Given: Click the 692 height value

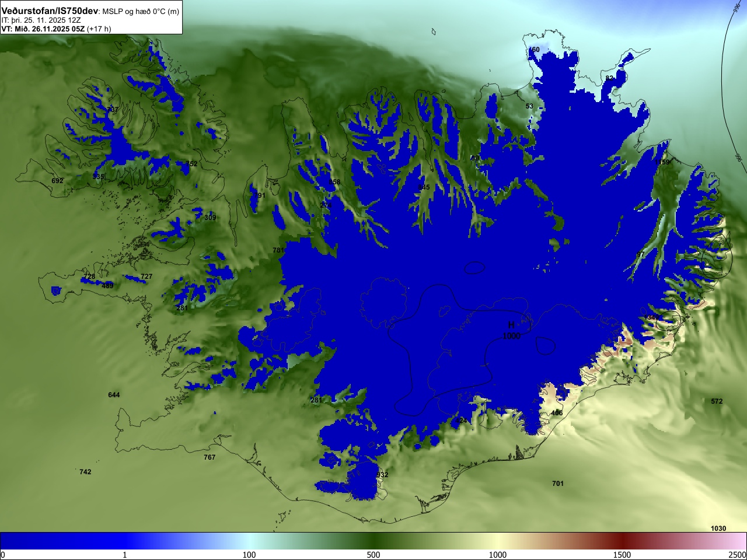Looking at the screenshot, I should coord(57,181).
